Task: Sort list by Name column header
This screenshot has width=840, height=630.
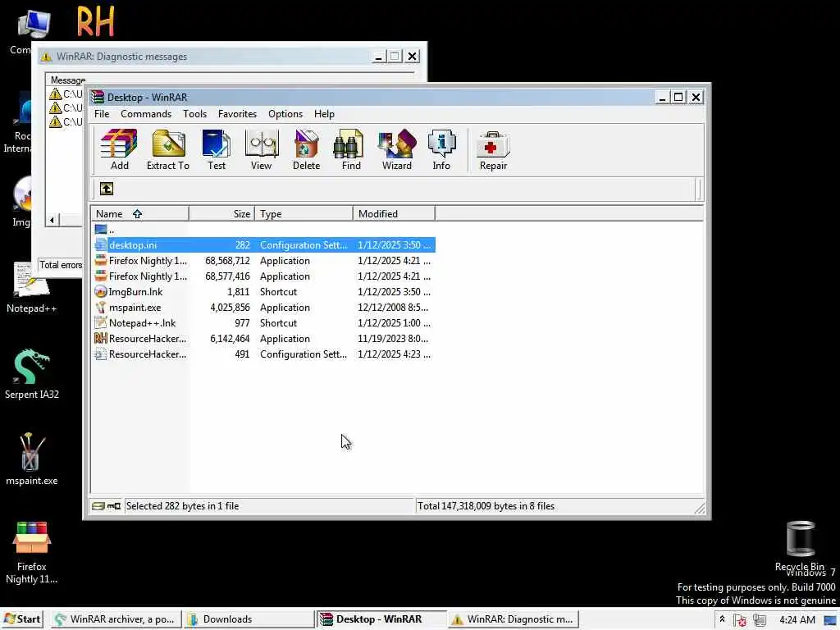Action: (139, 214)
